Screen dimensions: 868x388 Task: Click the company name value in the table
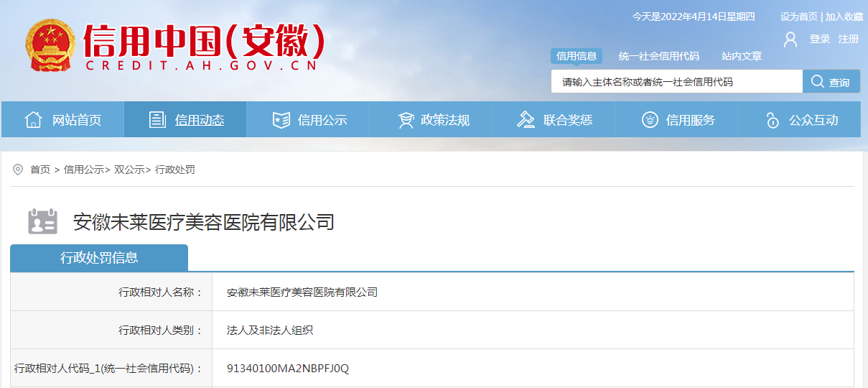(302, 292)
